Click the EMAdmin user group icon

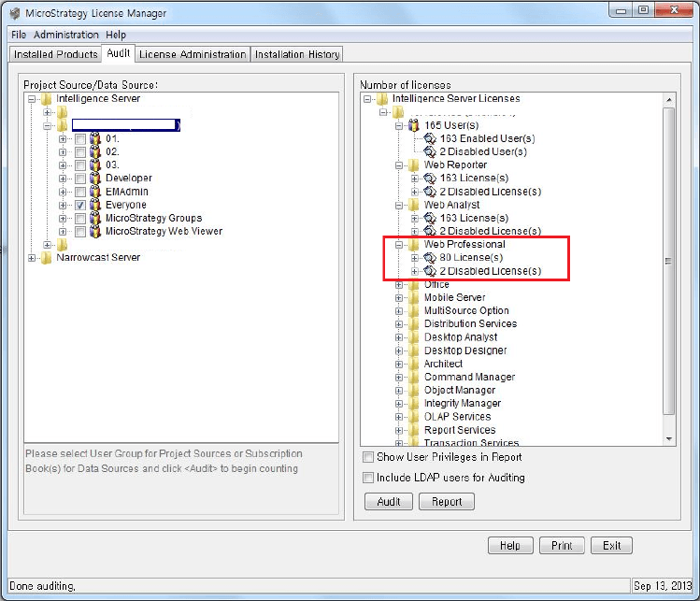[95, 192]
